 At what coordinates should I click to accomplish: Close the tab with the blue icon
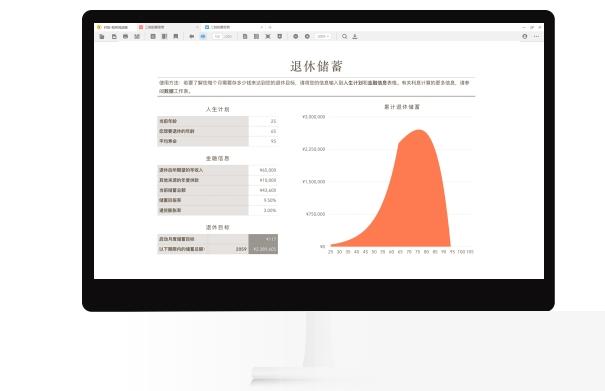(262, 27)
